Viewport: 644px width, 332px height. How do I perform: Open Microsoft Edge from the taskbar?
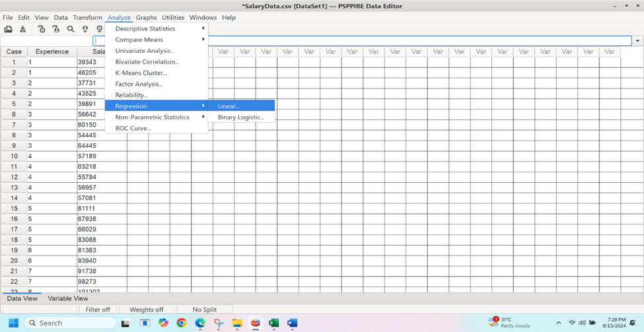pyautogui.click(x=200, y=323)
